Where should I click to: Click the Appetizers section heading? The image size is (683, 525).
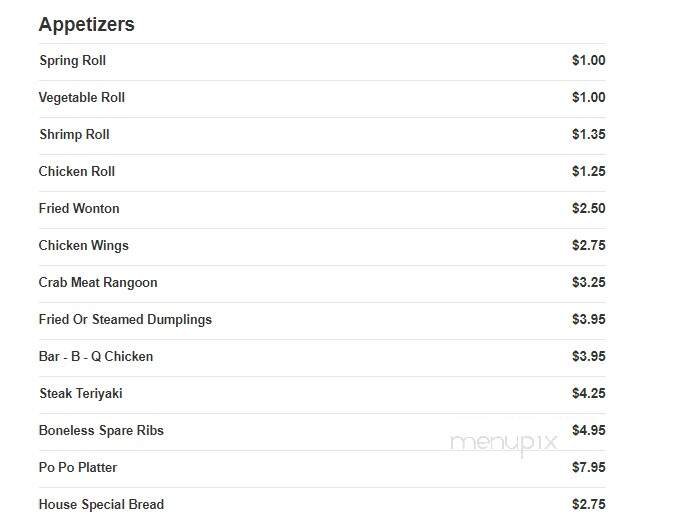point(86,25)
